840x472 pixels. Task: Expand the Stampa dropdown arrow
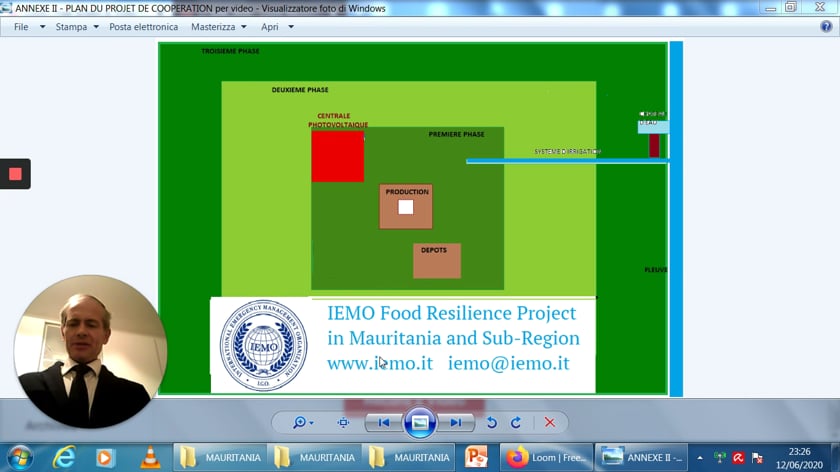click(x=96, y=27)
